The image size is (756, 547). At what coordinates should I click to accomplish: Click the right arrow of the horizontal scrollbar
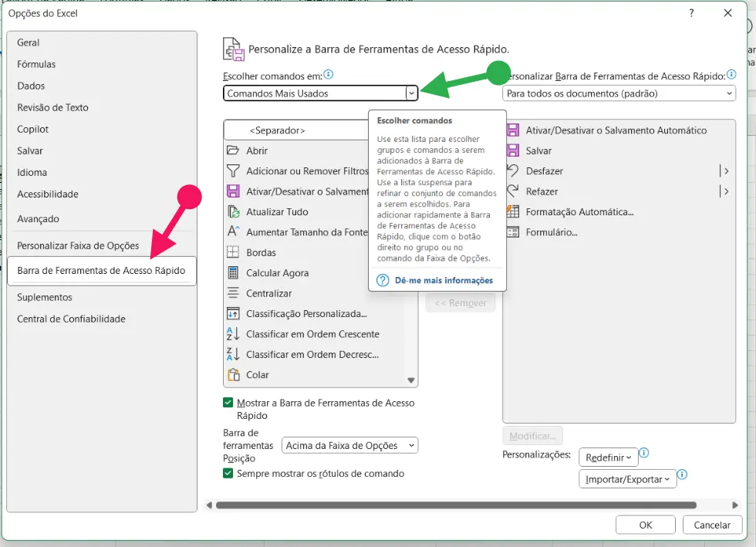734,505
